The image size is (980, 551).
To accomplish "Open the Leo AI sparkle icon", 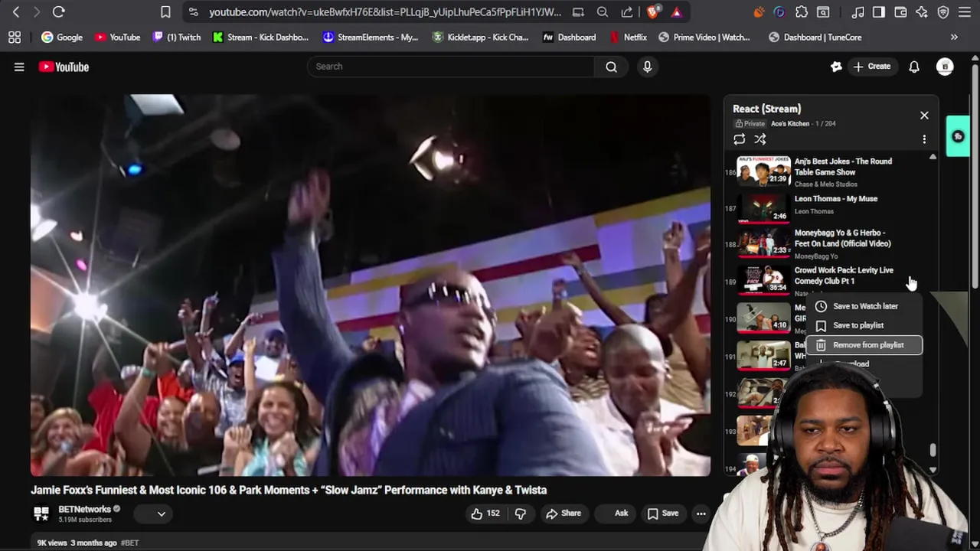I will coord(922,12).
